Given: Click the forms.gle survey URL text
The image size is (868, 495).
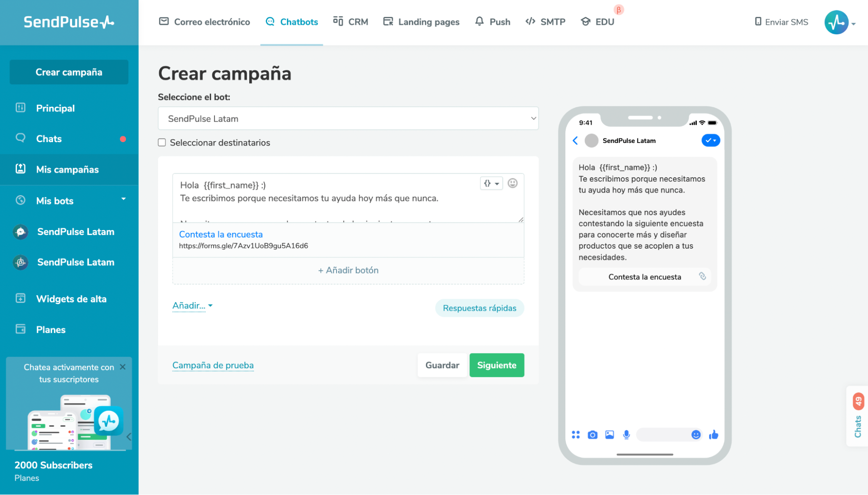Looking at the screenshot, I should point(243,246).
